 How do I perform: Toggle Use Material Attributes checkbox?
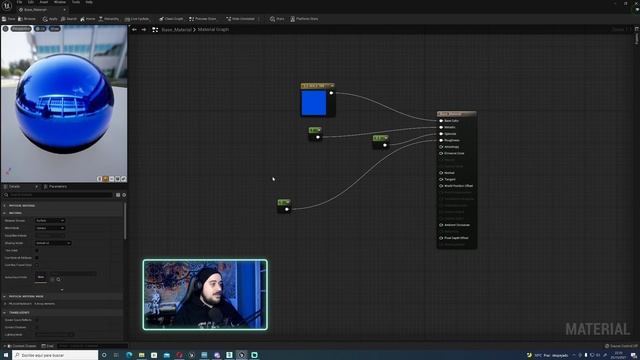tap(37, 258)
